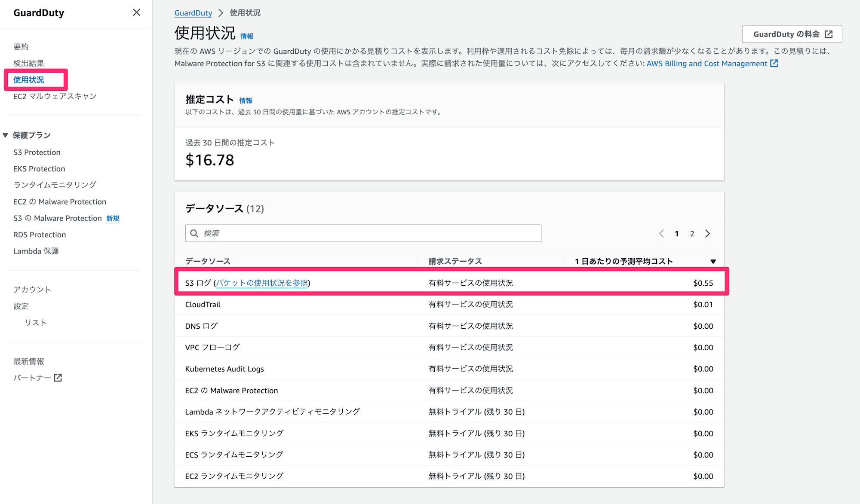Go to page 2 of data sources
Viewport: 860px width, 504px height.
[692, 234]
